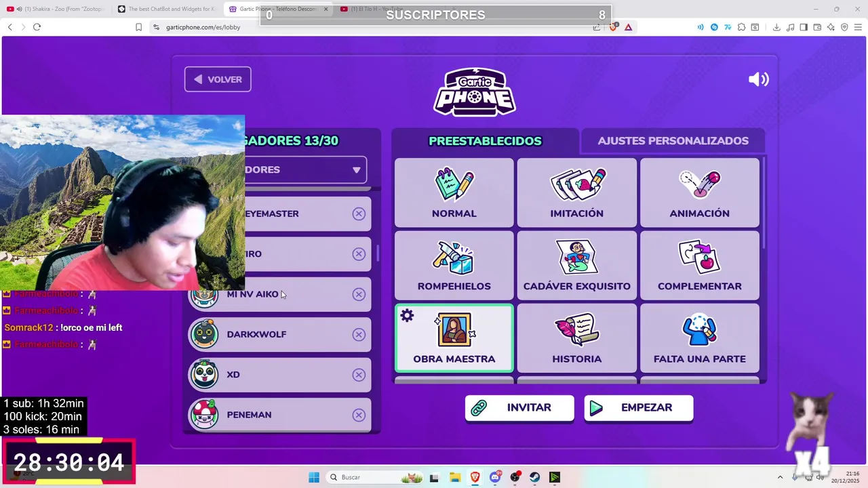Screen dimensions: 868x488
Task: Remove player PENEMAN with the X
Action: tap(359, 415)
